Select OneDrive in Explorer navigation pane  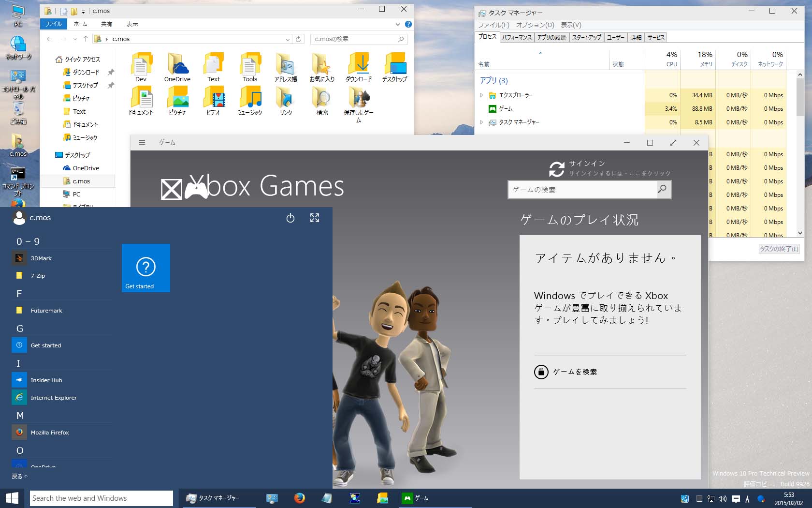click(x=80, y=168)
